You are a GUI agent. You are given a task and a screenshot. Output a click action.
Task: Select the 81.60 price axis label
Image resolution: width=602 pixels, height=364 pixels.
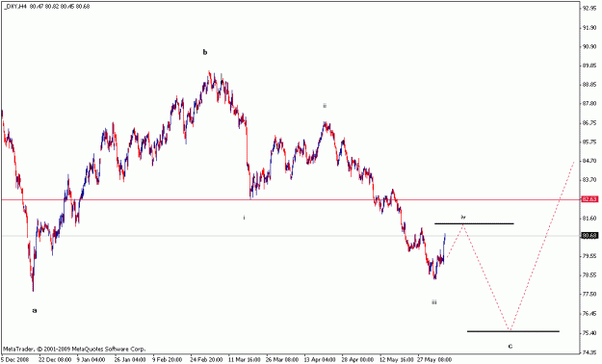[x=589, y=218]
